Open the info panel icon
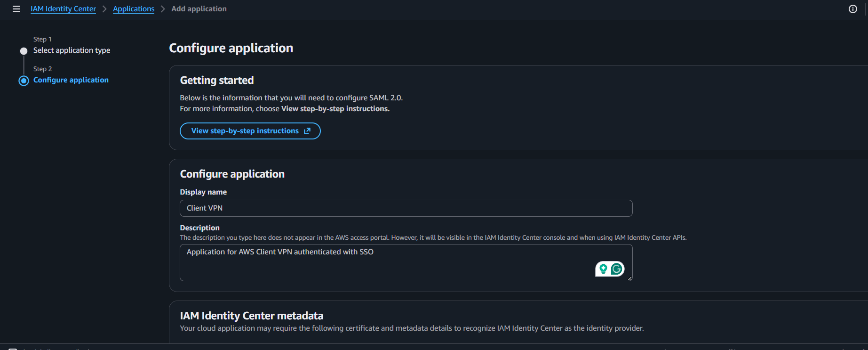 click(x=852, y=9)
